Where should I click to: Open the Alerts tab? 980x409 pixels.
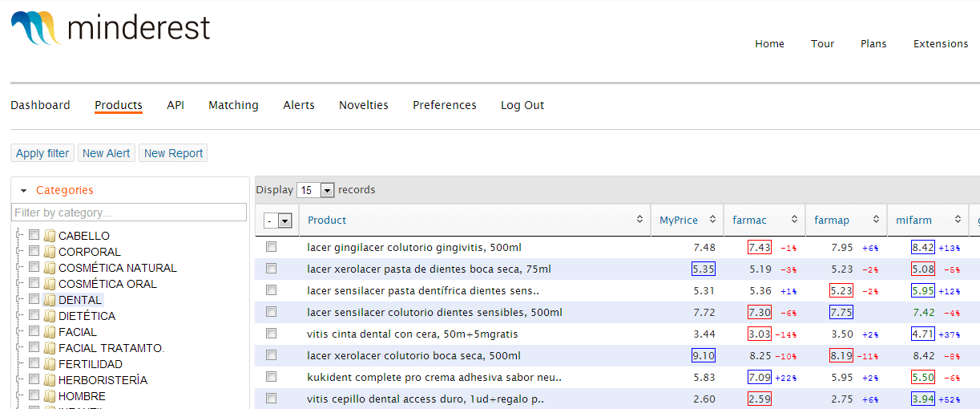pos(298,105)
